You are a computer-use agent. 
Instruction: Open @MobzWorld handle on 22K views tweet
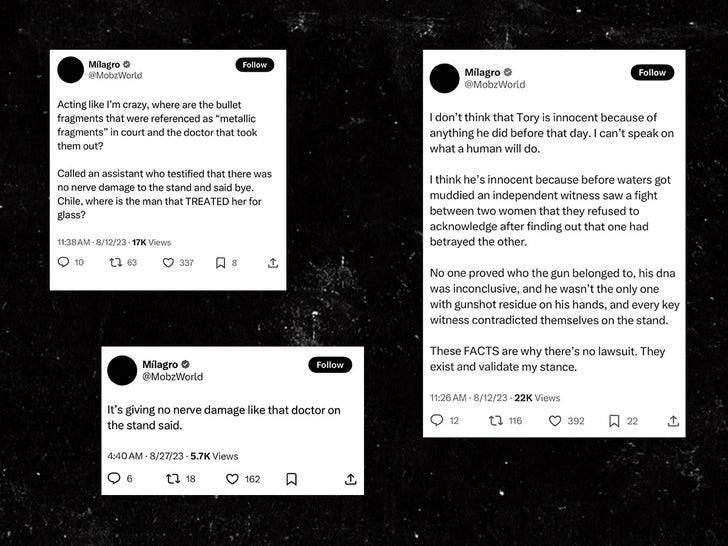tap(495, 84)
